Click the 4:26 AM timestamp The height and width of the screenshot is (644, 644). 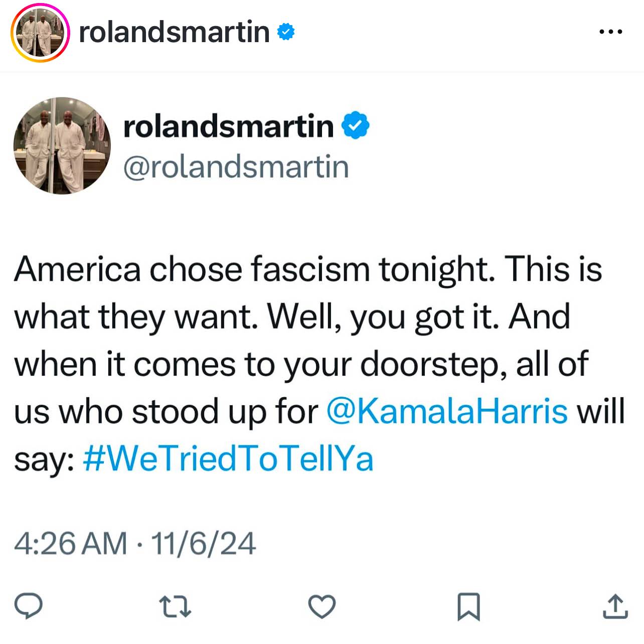pos(70,544)
